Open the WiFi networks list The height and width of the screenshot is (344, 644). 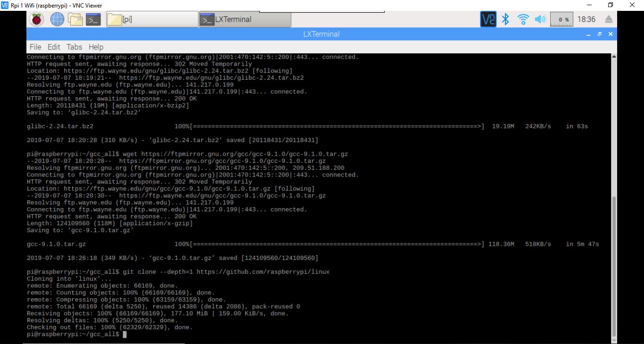pos(523,19)
